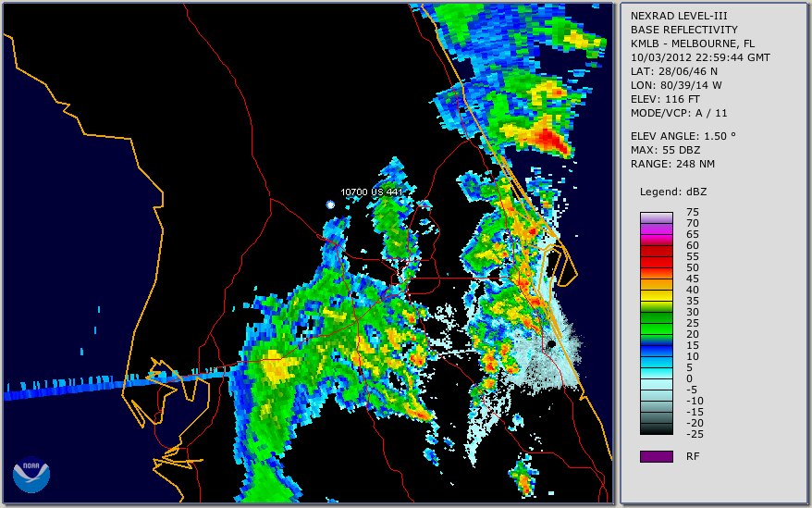
Task: Click the RF purple legend swatch
Action: (656, 456)
